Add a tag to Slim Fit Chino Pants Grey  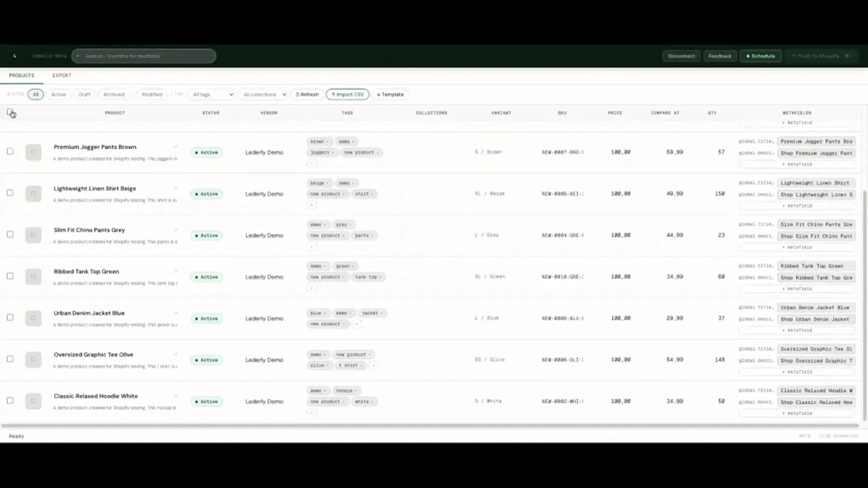tap(311, 246)
